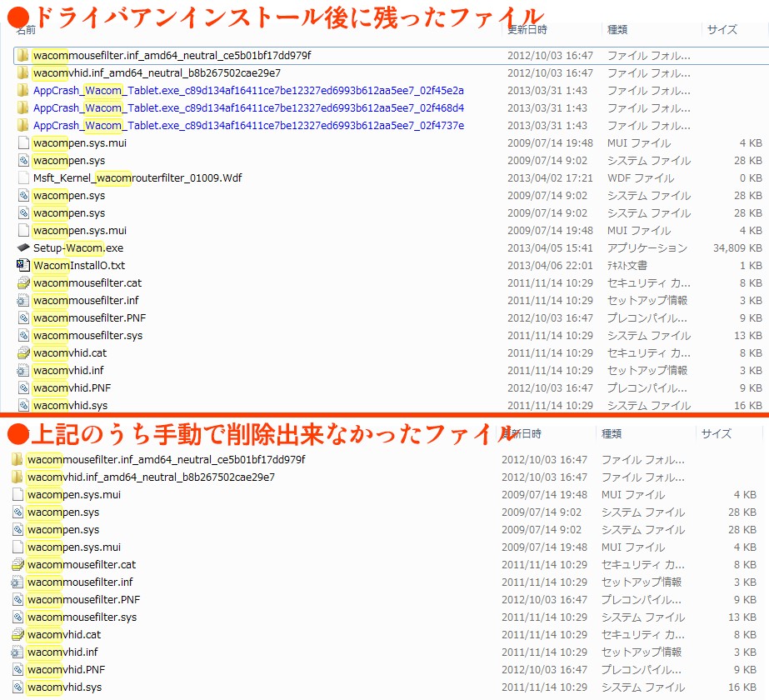Click the size value 34,809 KB
The height and width of the screenshot is (700, 769).
point(737,248)
